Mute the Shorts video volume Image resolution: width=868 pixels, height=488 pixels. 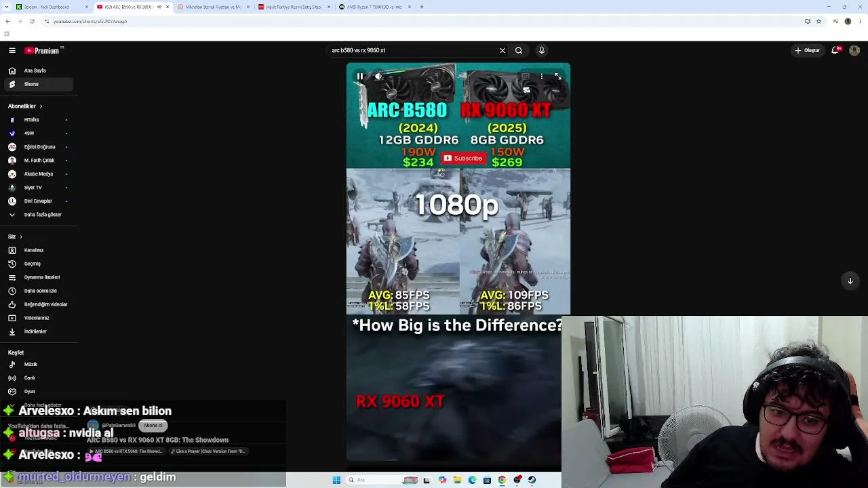378,77
